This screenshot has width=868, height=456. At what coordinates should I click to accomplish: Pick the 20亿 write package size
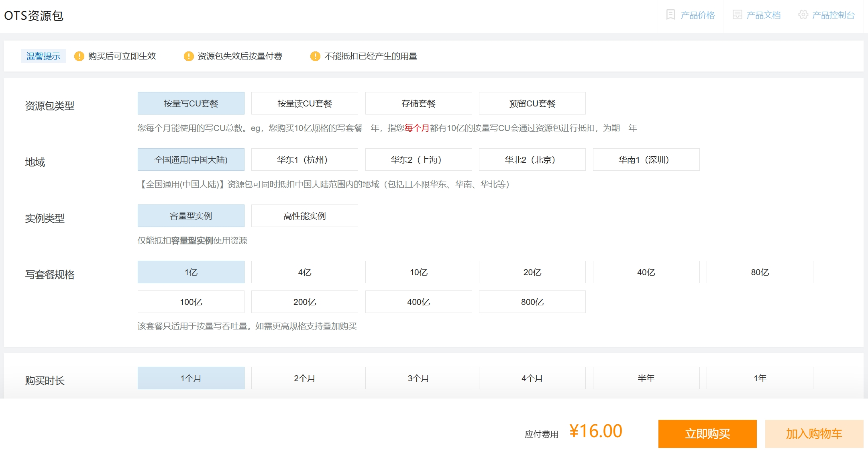tap(532, 272)
